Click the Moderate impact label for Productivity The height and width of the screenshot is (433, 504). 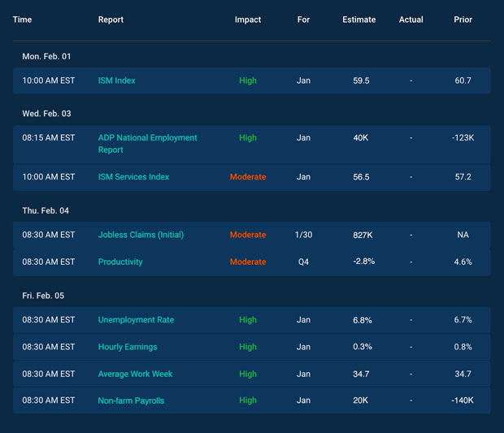[248, 262]
